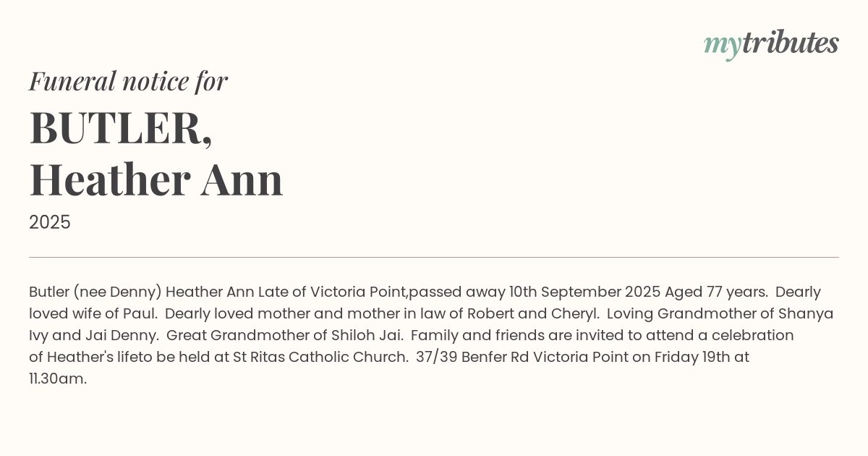Viewport: 868px width, 456px height.
Task: Click the mytributes logo
Action: 770,43
